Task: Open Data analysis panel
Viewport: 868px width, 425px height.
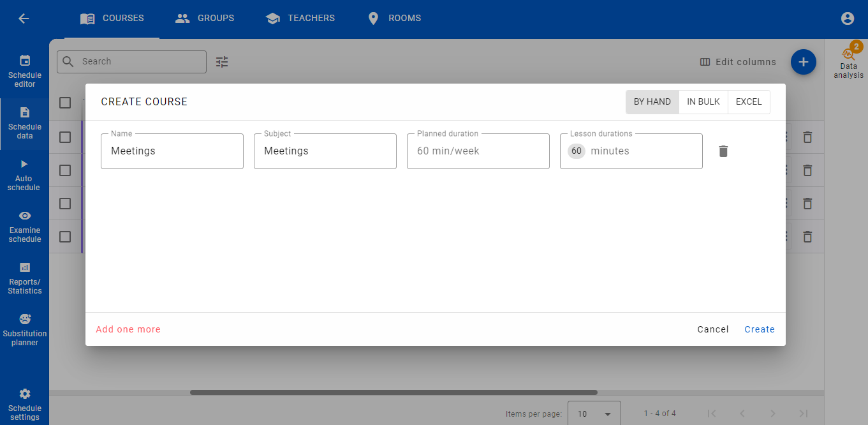Action: [x=848, y=63]
